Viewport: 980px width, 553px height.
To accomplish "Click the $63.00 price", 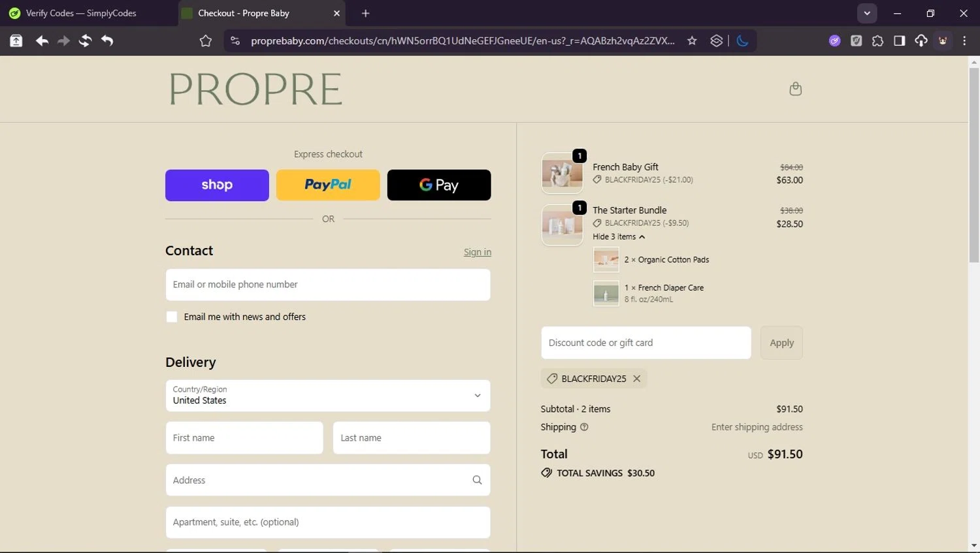I will pos(789,180).
